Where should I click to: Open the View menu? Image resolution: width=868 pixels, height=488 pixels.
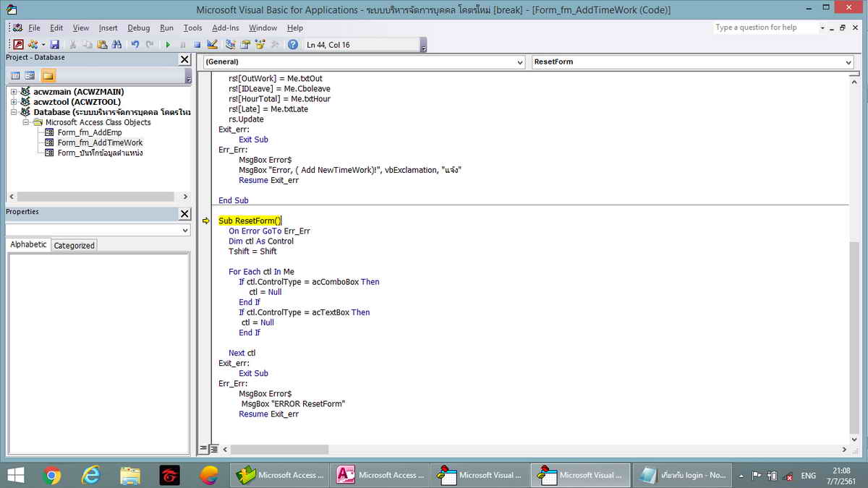81,27
